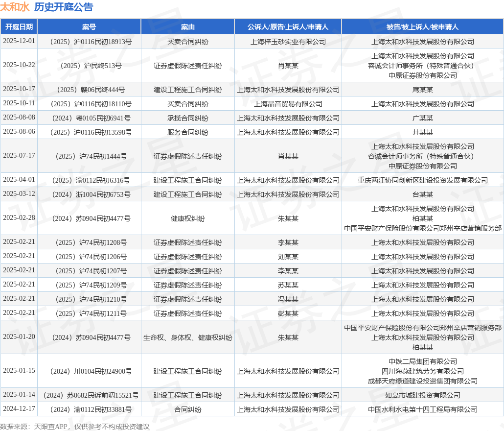Select date cell 2025-10-22
The image size is (504, 431).
coord(19,65)
